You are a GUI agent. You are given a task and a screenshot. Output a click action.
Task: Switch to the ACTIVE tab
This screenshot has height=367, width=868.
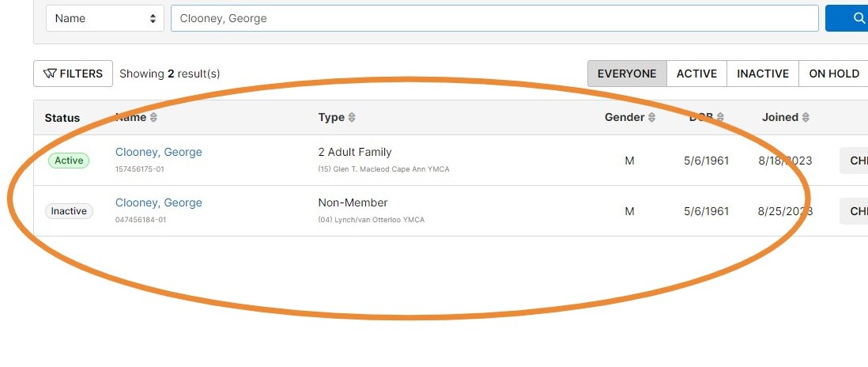(697, 74)
